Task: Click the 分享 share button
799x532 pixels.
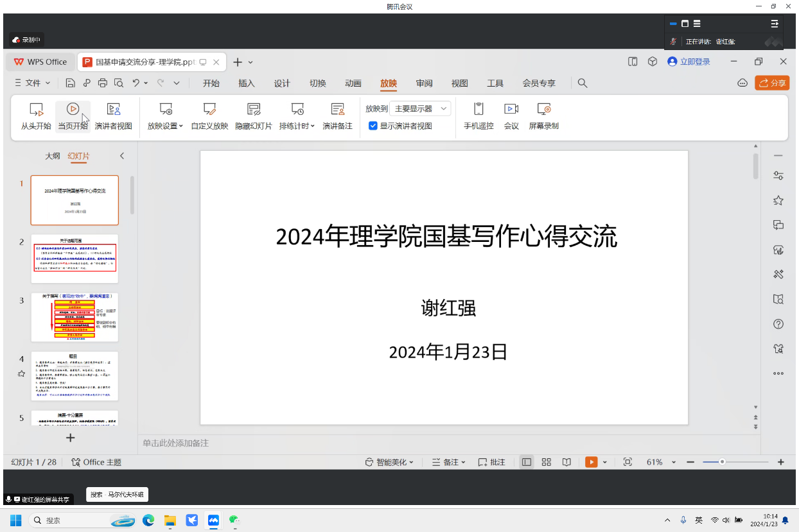Action: click(x=772, y=83)
